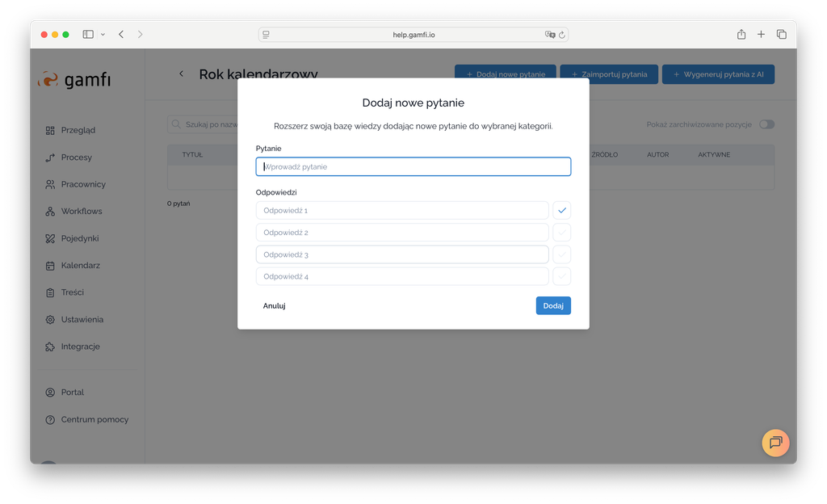Click the chat support bubble icon
827x504 pixels.
(775, 443)
